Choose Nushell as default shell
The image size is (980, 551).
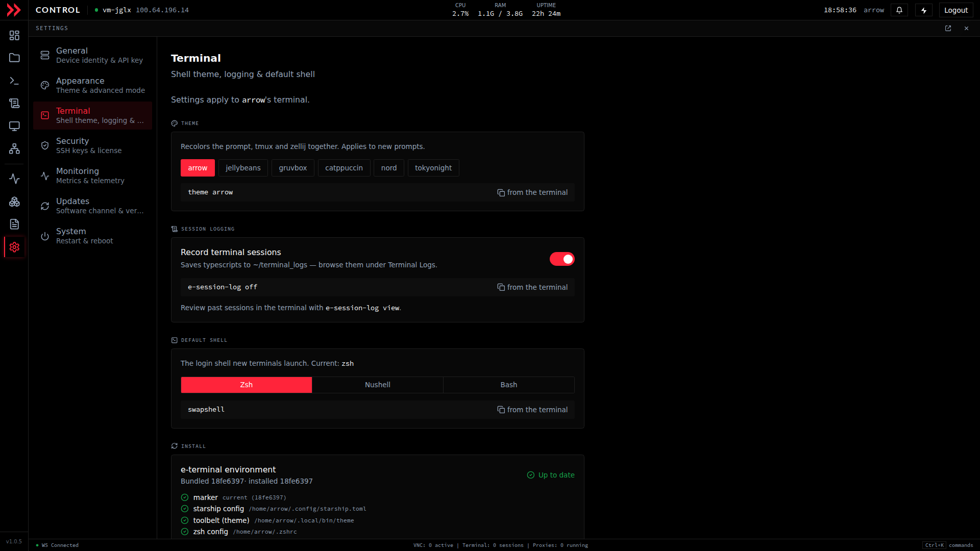click(378, 385)
